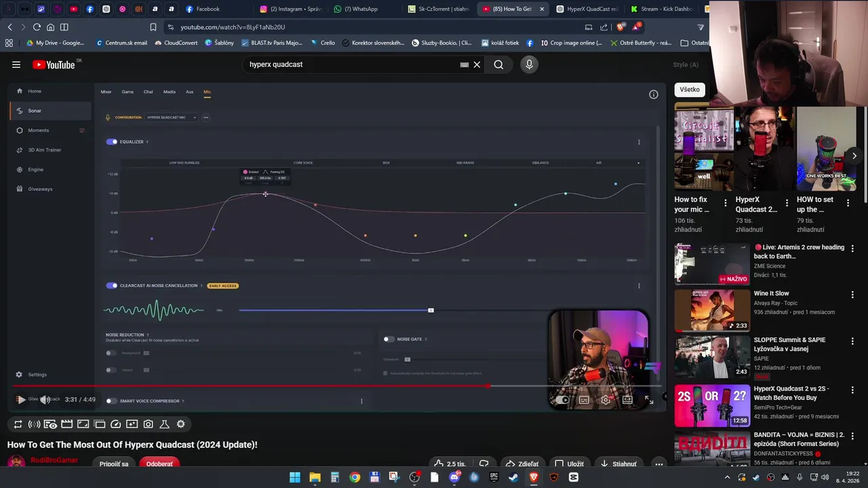Bookmark this page via the bookmark icon
Image resolution: width=868 pixels, height=488 pixels.
click(153, 27)
